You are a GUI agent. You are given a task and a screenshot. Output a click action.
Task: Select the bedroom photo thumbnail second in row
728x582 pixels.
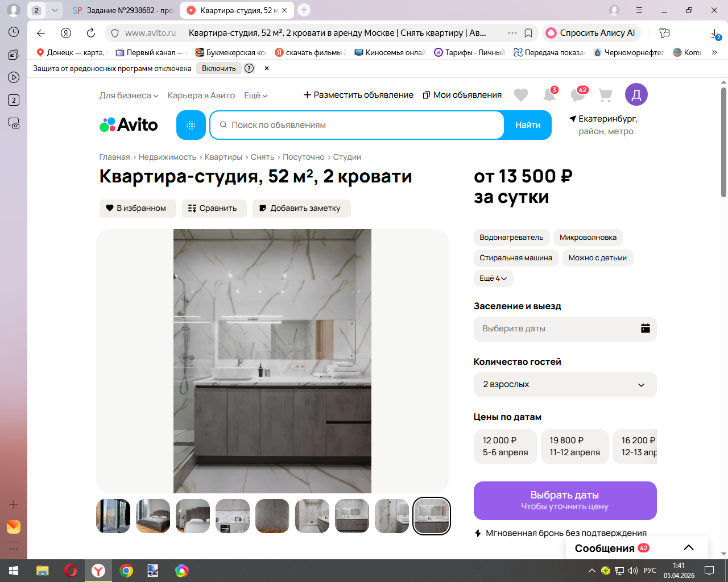tap(153, 516)
